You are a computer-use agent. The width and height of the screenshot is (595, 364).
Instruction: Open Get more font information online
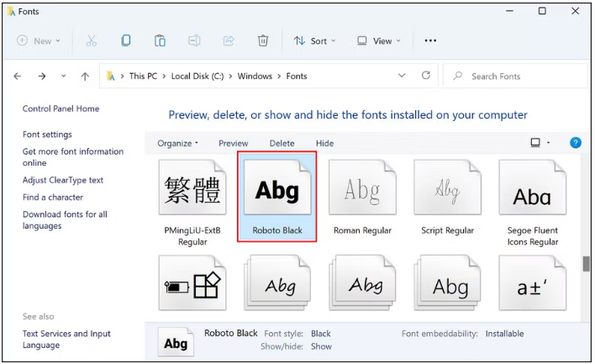click(x=73, y=157)
